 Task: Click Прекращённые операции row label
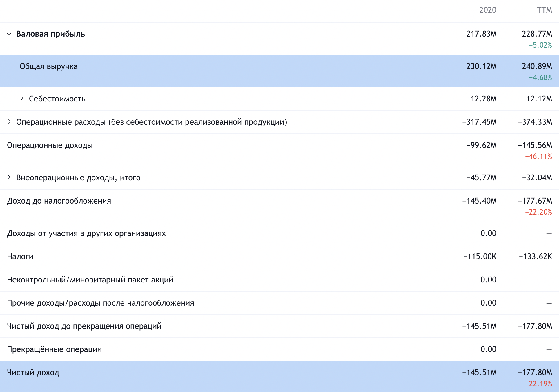coord(54,349)
